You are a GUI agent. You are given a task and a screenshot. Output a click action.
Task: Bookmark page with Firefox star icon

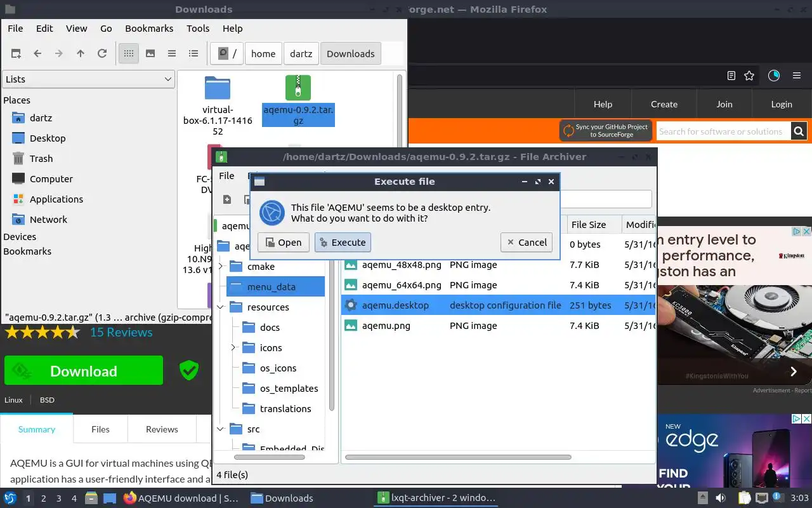[x=749, y=76]
